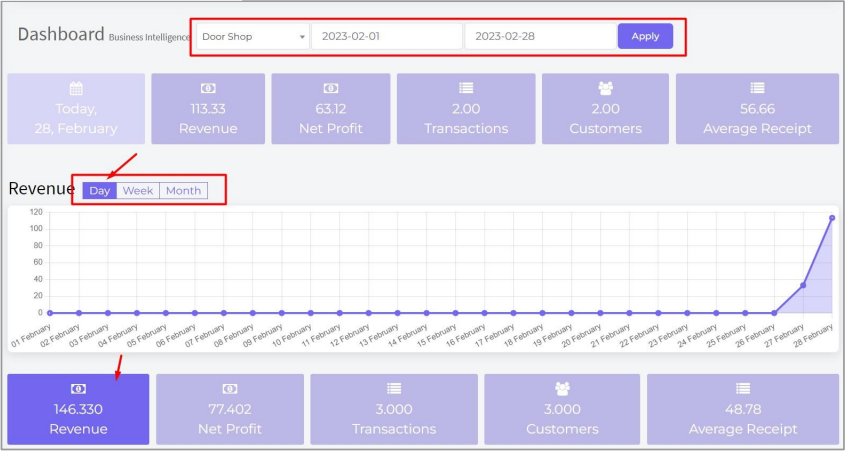Viewport: 846px width, 451px height.
Task: Click the 28 February data point on chart
Action: pyautogui.click(x=832, y=217)
